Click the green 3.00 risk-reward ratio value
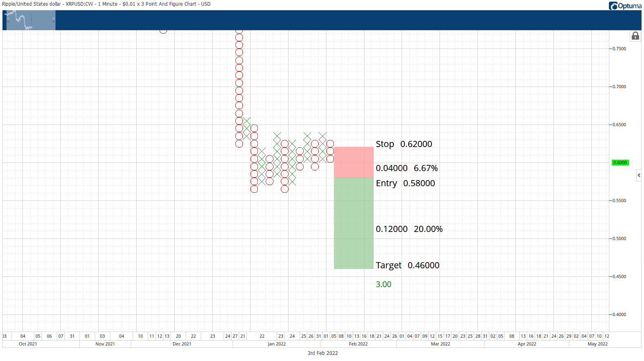This screenshot has height=361, width=644. 383,284
